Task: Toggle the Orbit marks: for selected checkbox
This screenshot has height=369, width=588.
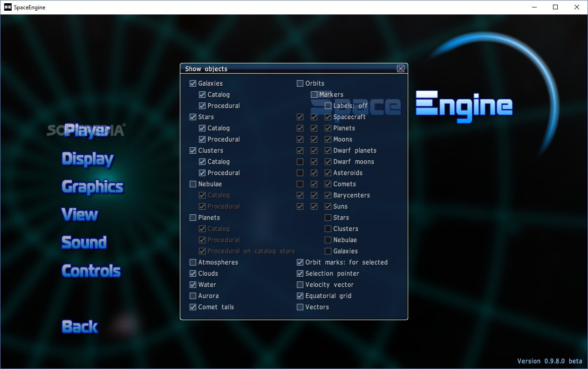Action: point(300,262)
